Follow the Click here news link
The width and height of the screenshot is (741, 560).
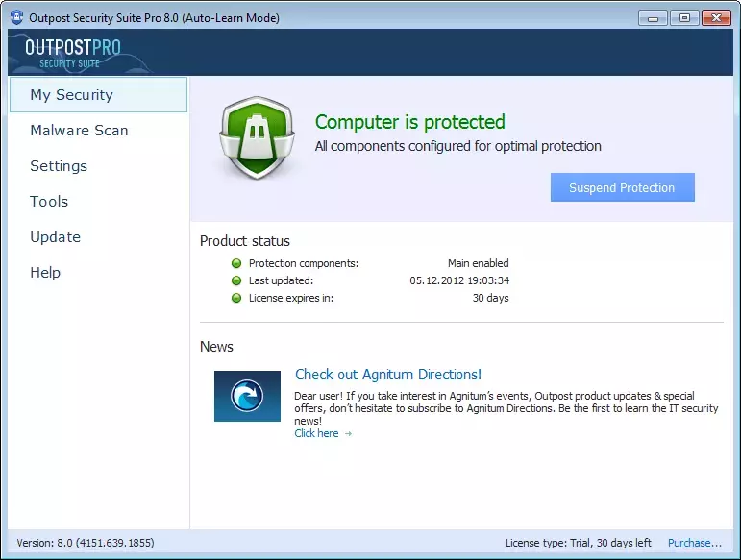(x=316, y=433)
